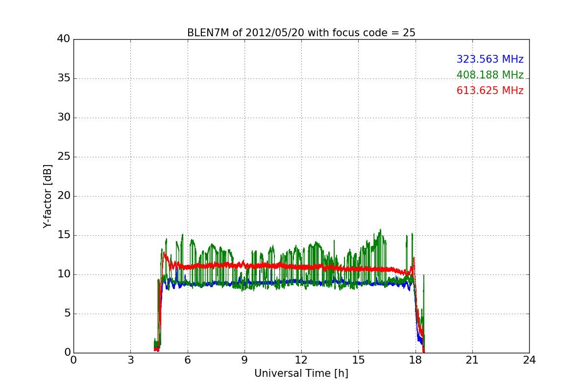Select the blue 323.563 MHz legend entry
The image size is (588, 392).
490,59
